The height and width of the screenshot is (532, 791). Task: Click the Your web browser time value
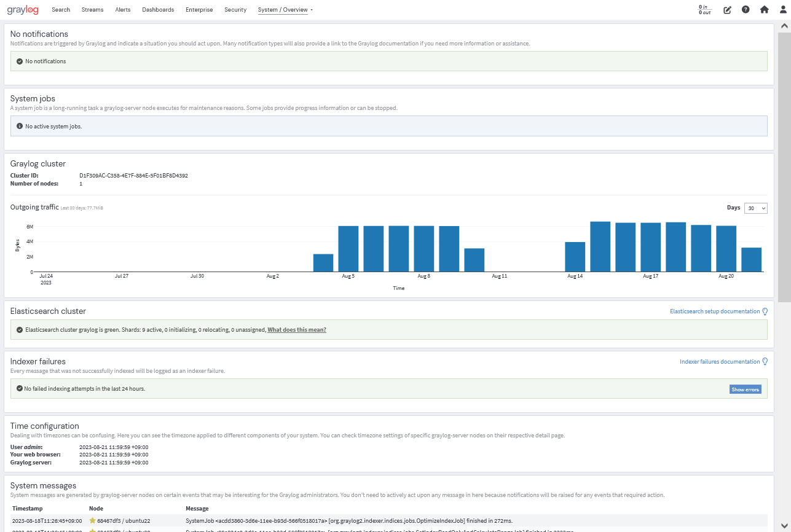coord(114,455)
